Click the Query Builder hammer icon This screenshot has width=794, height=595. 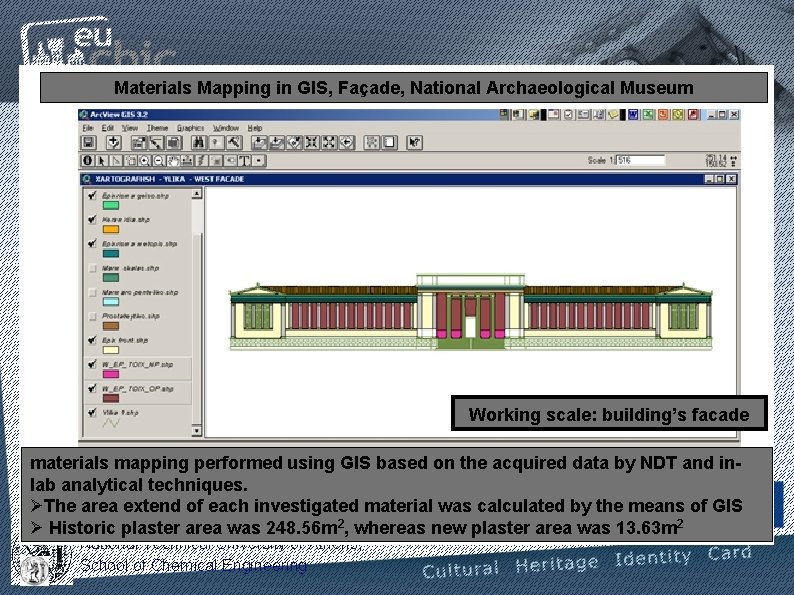tap(233, 143)
